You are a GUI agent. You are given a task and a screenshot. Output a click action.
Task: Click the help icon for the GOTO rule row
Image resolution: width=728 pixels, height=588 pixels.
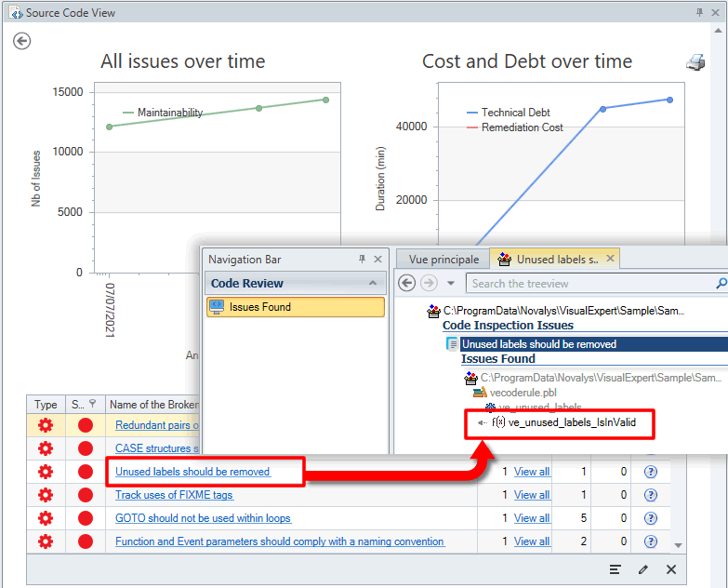tap(651, 518)
